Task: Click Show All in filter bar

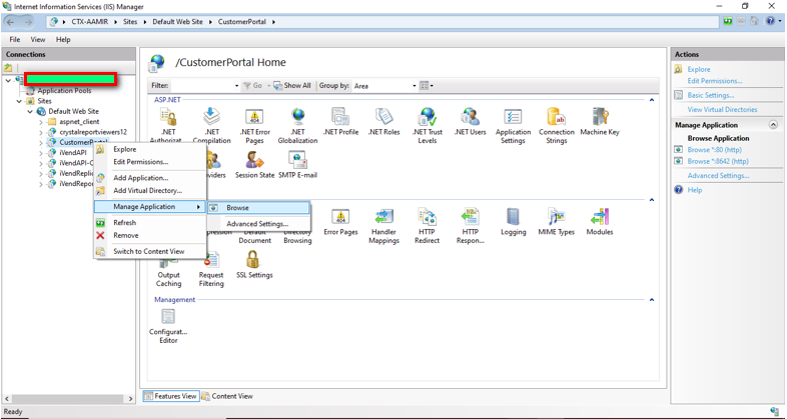Action: point(292,86)
